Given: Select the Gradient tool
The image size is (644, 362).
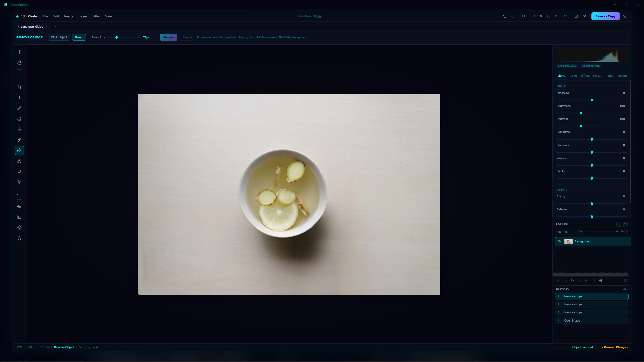Looking at the screenshot, I should [19, 217].
